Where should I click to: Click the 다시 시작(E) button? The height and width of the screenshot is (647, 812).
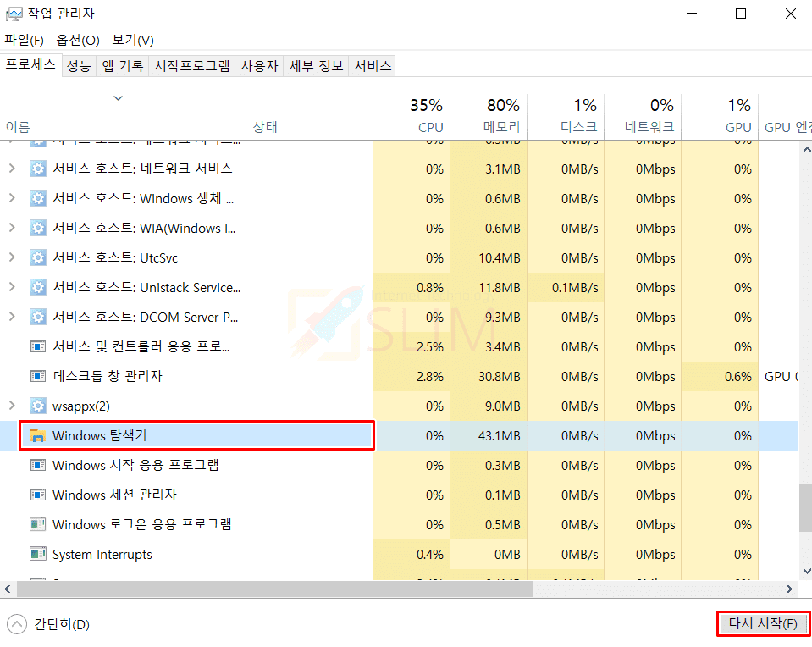764,623
